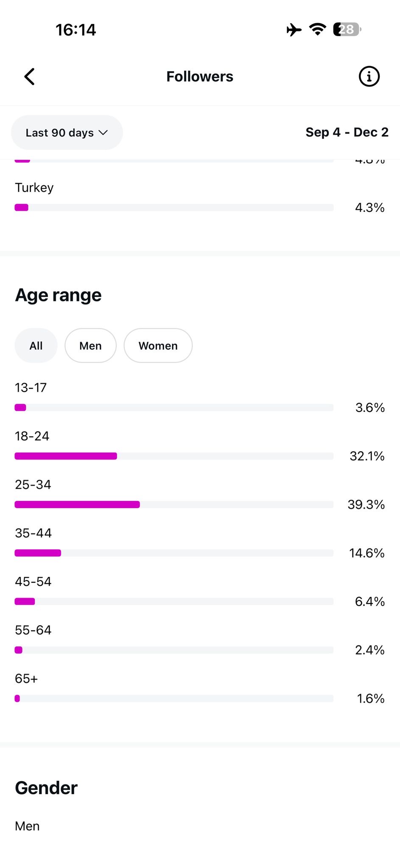This screenshot has width=400, height=868.
Task: Tap the back arrow icon
Action: (29, 77)
